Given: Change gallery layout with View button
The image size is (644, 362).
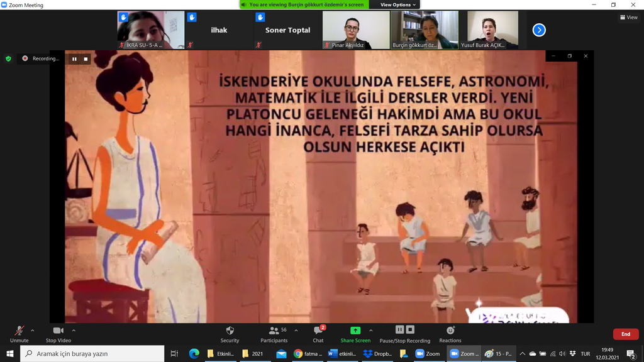Looking at the screenshot, I should click(x=629, y=17).
